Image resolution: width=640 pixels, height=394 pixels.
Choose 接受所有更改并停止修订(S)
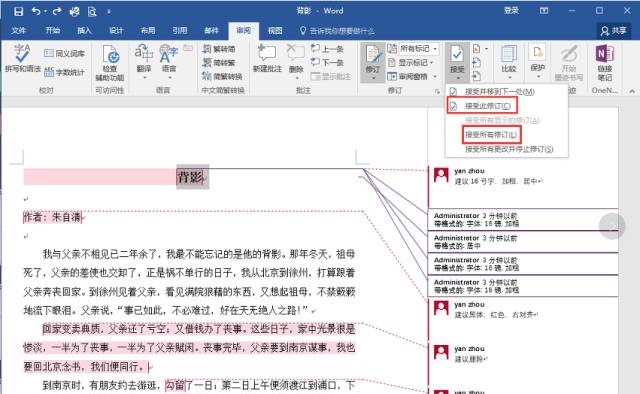click(x=507, y=149)
